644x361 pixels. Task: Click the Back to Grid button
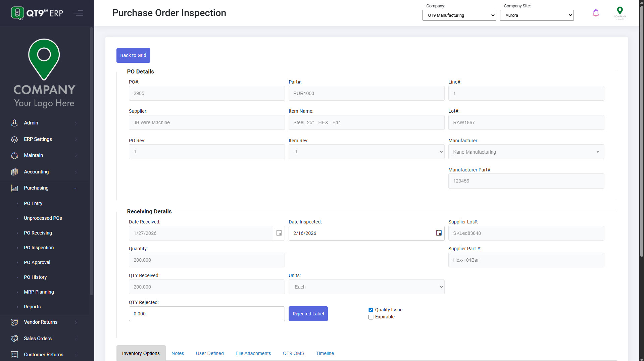pyautogui.click(x=133, y=55)
